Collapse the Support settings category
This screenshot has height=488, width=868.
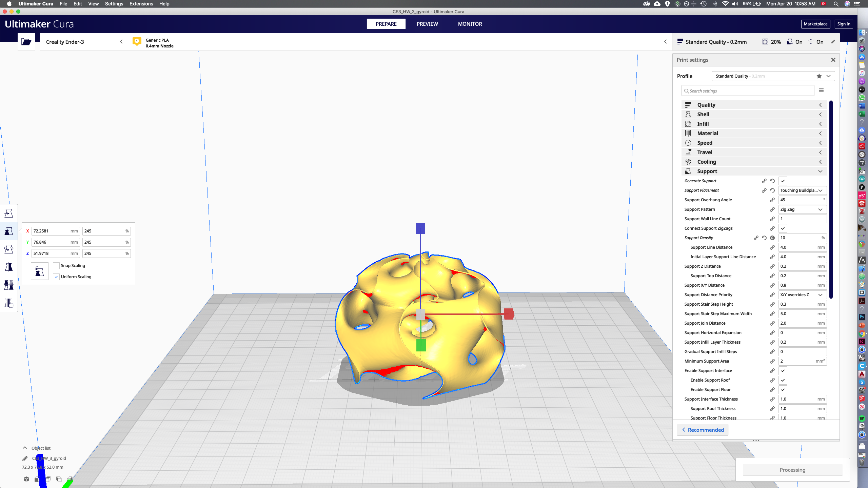[x=754, y=171]
